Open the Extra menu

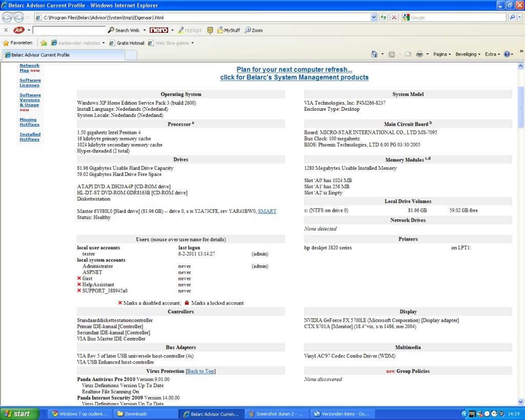[492, 54]
